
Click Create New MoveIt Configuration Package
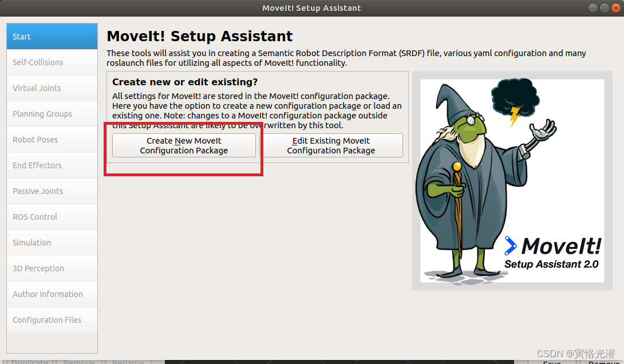pos(184,145)
